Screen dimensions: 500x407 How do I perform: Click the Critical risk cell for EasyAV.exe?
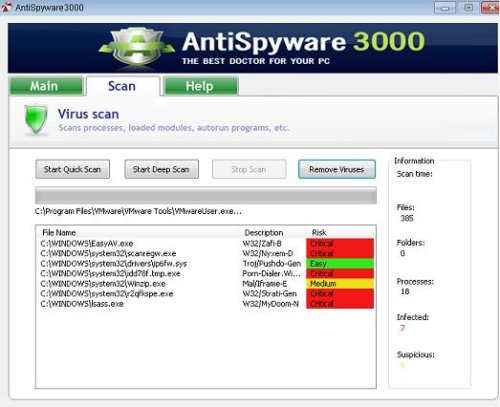tap(340, 243)
